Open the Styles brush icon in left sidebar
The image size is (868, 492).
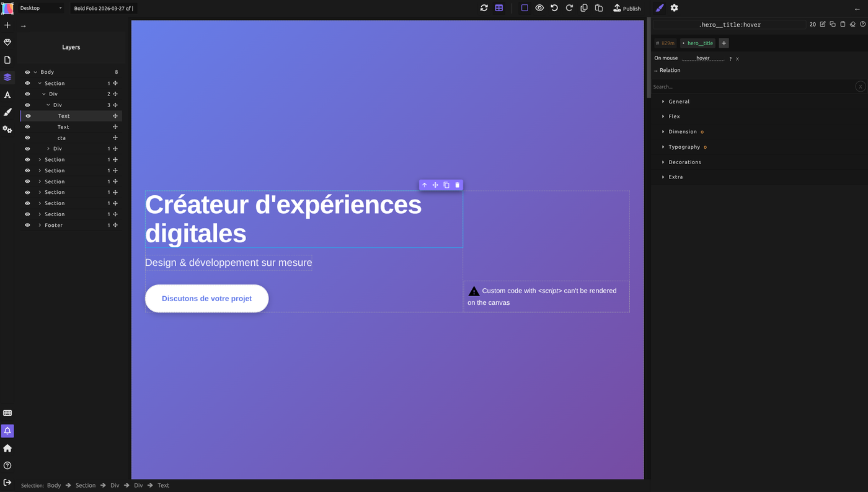pyautogui.click(x=7, y=112)
